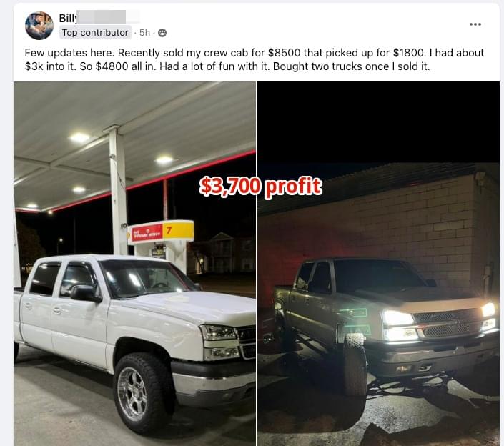Open the 5h post timestamp link
Screen dimensions: 504x446
pos(144,33)
